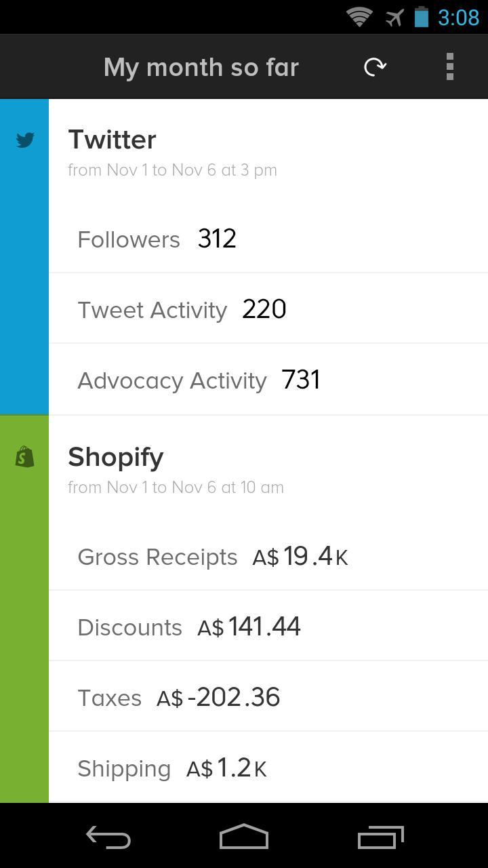Open the Taxes metric row
Viewport: 488px width, 868px height.
pos(268,697)
